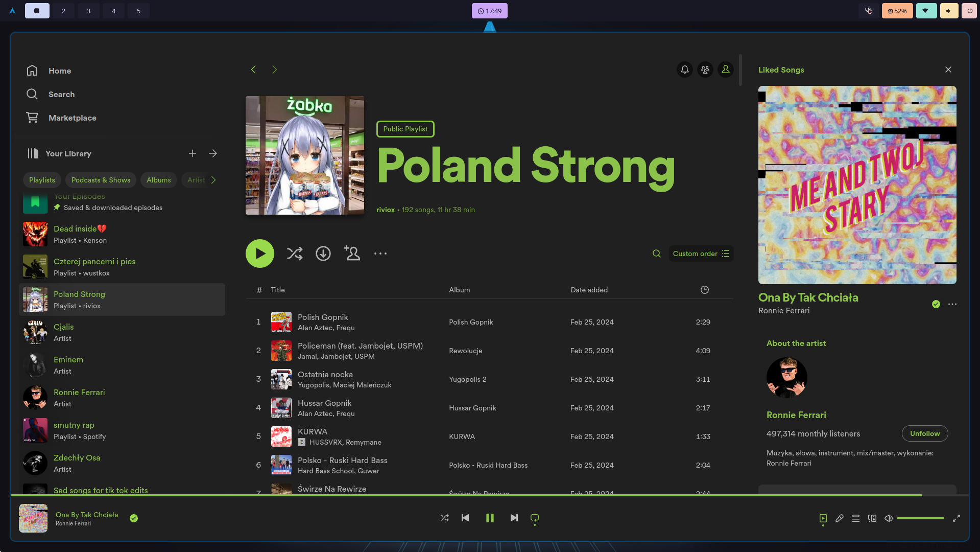Click the Poland Strong cover art
Image resolution: width=980 pixels, height=552 pixels.
(x=305, y=155)
